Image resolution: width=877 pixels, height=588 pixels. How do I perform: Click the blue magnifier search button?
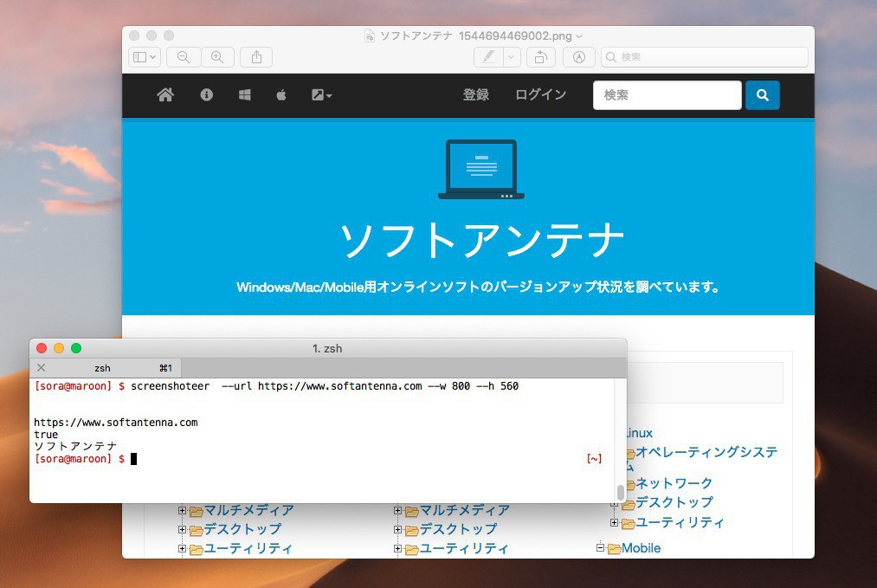coord(762,95)
